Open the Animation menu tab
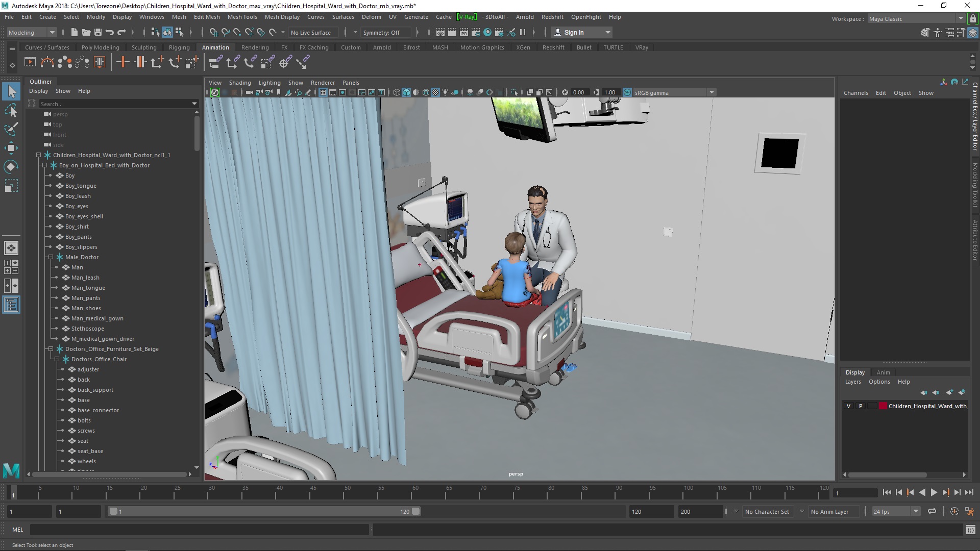This screenshot has height=551, width=980. click(x=215, y=47)
